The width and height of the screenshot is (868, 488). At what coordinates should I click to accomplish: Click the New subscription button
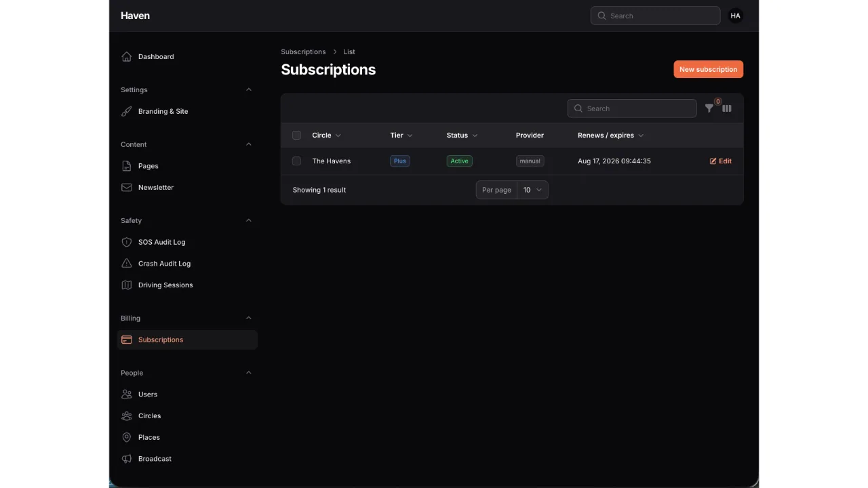click(708, 69)
